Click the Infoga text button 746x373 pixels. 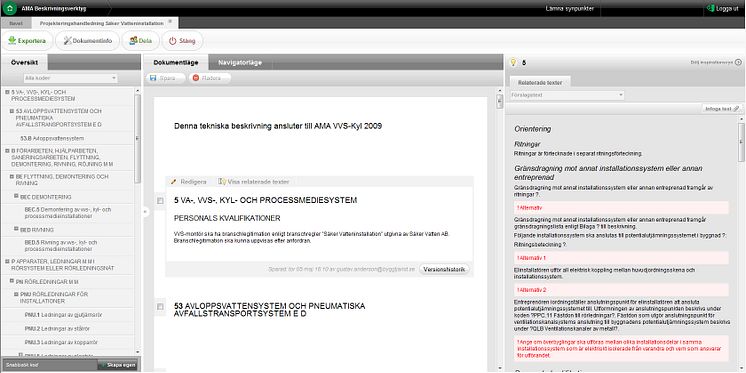(x=722, y=108)
